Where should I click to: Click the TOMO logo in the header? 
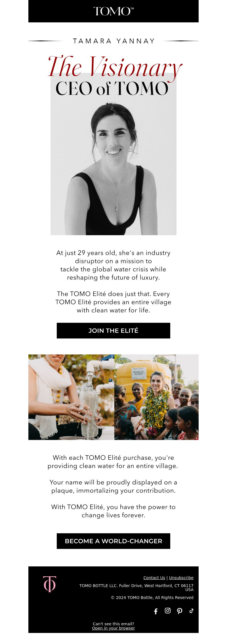[x=113, y=11]
